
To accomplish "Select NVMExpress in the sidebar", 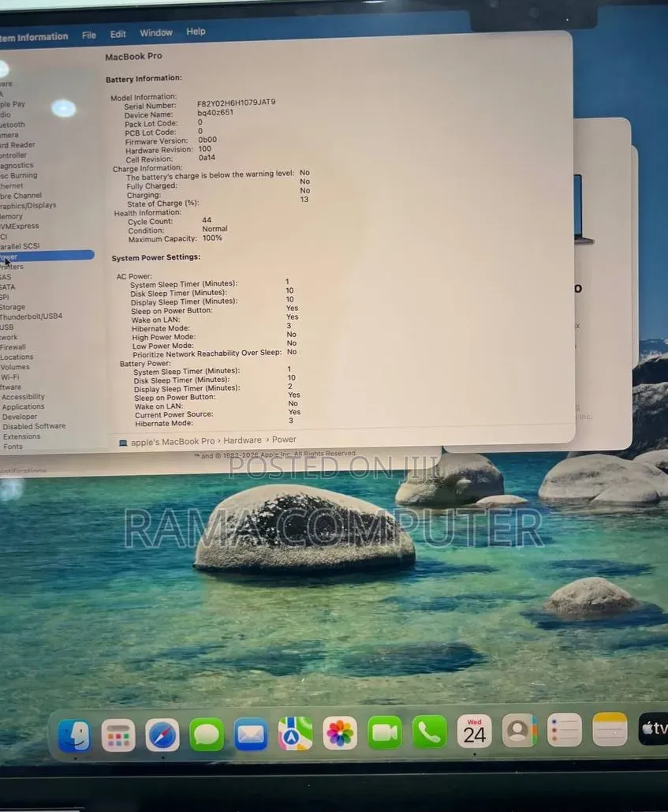I will click(19, 226).
